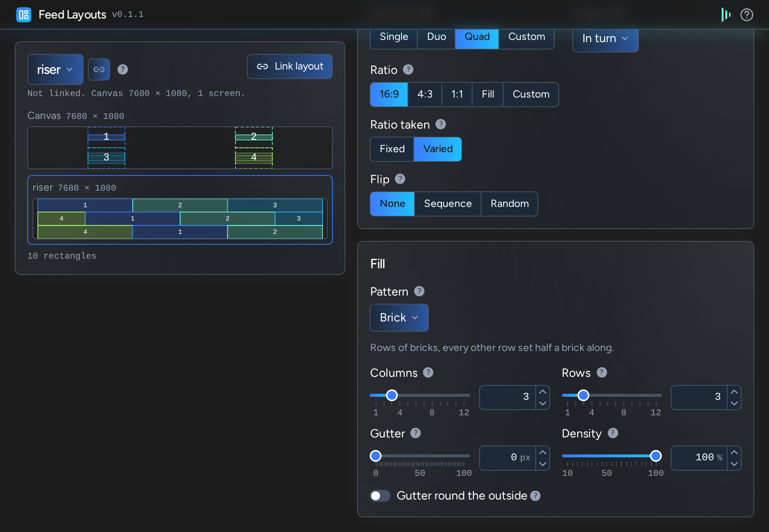Adjust the Density slider handle
769x532 pixels.
[656, 456]
